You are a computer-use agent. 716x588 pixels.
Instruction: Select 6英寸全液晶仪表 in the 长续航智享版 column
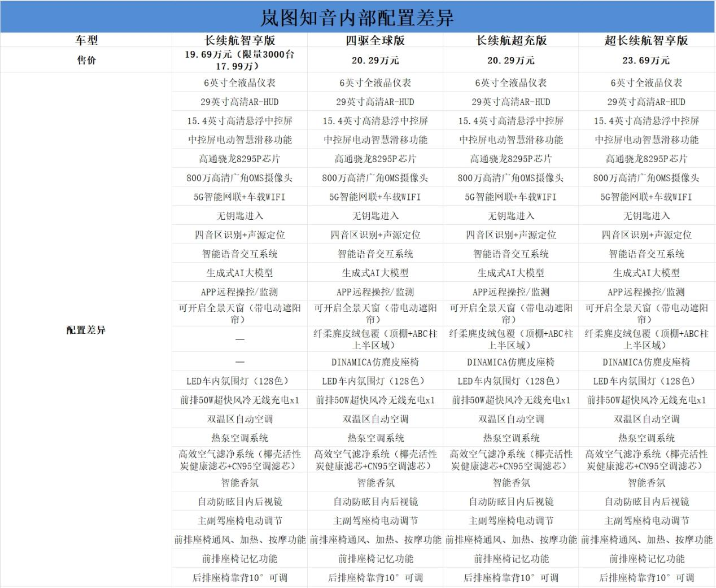pos(239,82)
